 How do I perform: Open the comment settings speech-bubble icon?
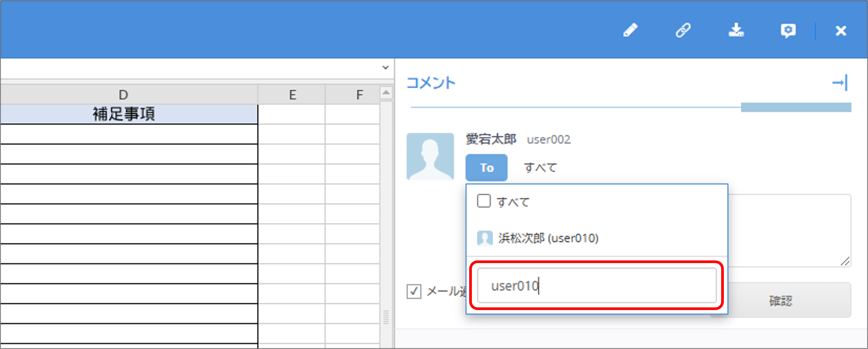pyautogui.click(x=788, y=31)
